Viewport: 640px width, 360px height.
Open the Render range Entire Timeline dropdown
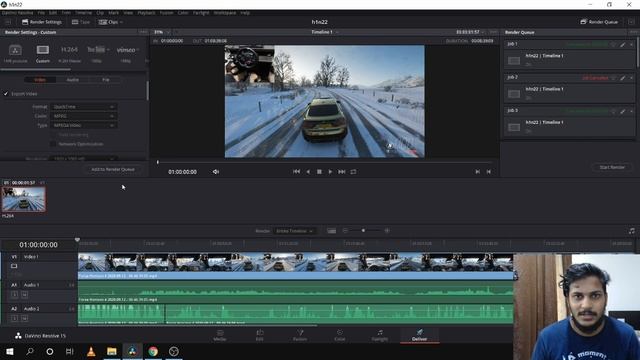294,231
